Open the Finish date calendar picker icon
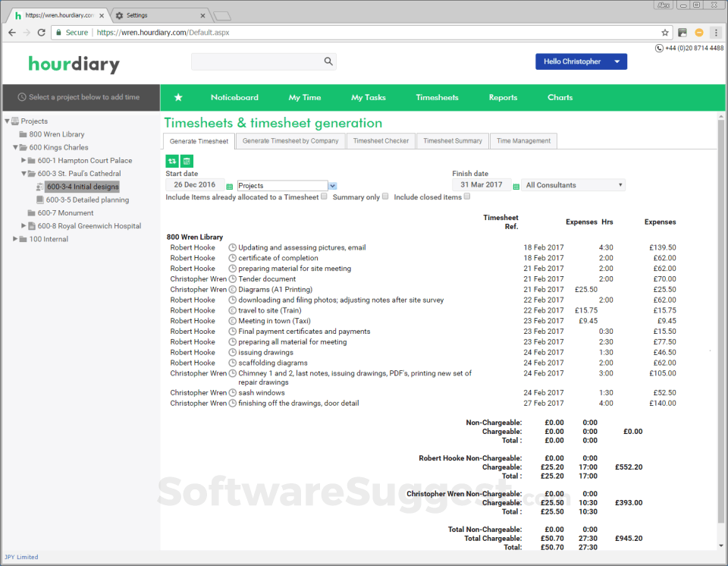 tap(516, 187)
